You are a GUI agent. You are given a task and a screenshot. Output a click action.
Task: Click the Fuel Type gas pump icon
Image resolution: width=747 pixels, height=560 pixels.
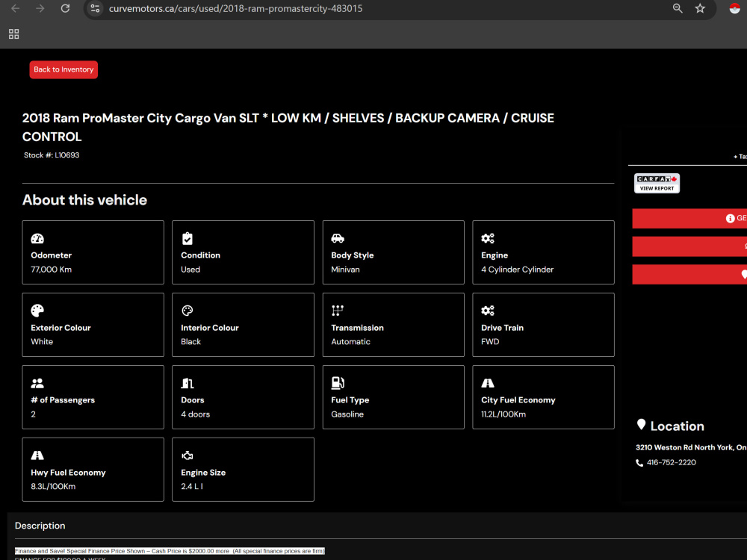tap(338, 383)
